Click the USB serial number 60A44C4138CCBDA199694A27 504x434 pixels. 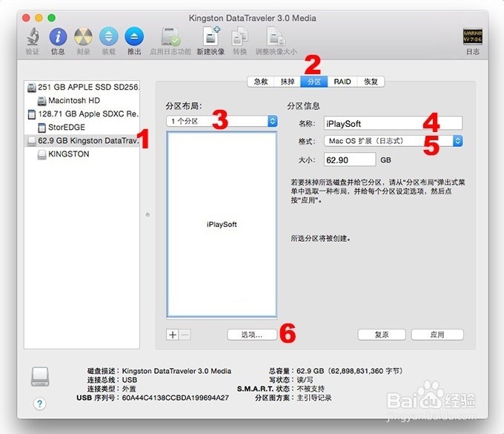coord(176,398)
